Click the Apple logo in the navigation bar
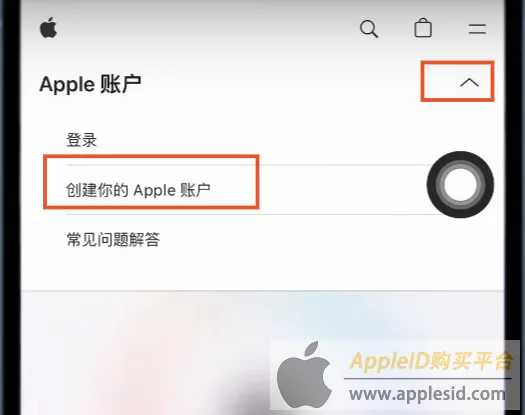The image size is (525, 415). 49,28
